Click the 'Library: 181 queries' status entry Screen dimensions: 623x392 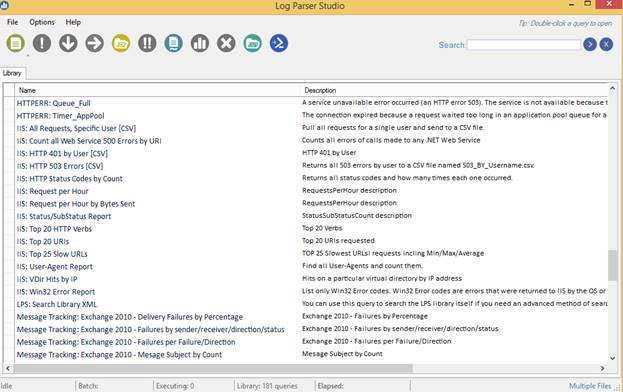tap(267, 386)
